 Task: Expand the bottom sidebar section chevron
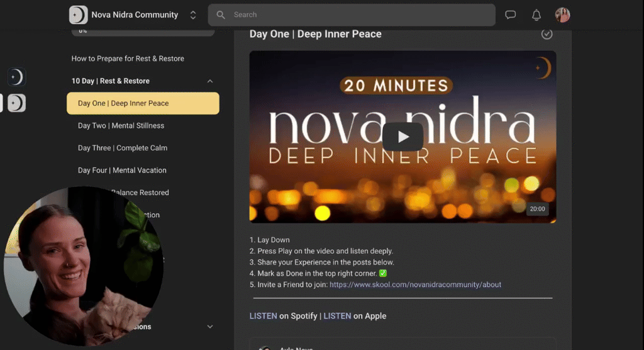pyautogui.click(x=210, y=327)
